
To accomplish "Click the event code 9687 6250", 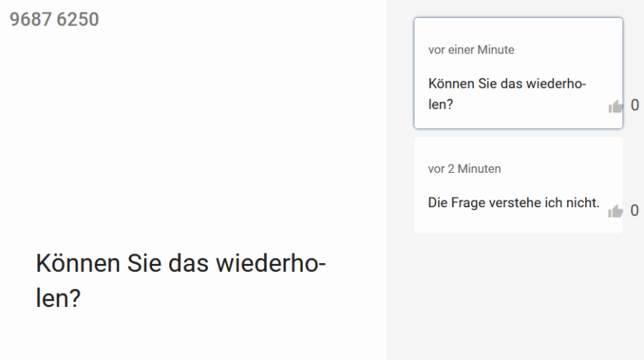I will pyautogui.click(x=54, y=19).
